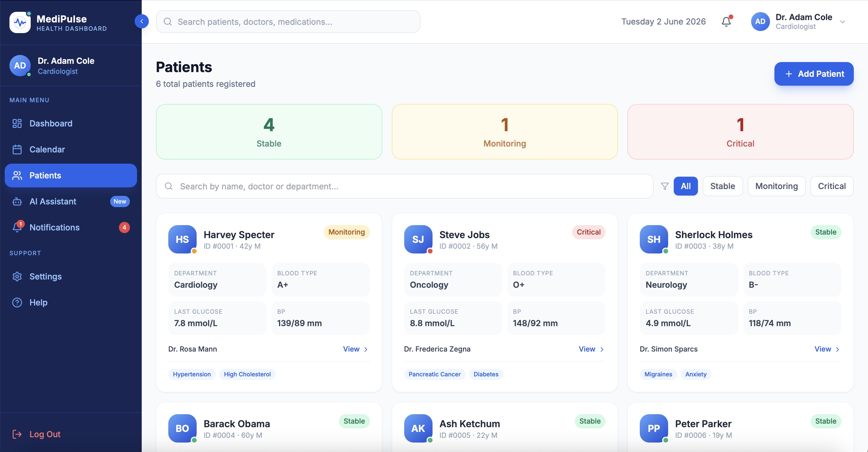Click the 148/92 mm BP value
This screenshot has height=452, width=868.
click(535, 323)
